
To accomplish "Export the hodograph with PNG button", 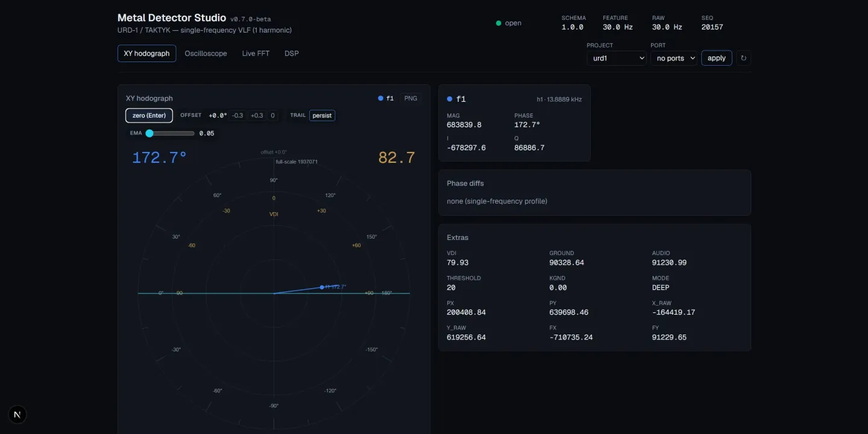I will (410, 98).
